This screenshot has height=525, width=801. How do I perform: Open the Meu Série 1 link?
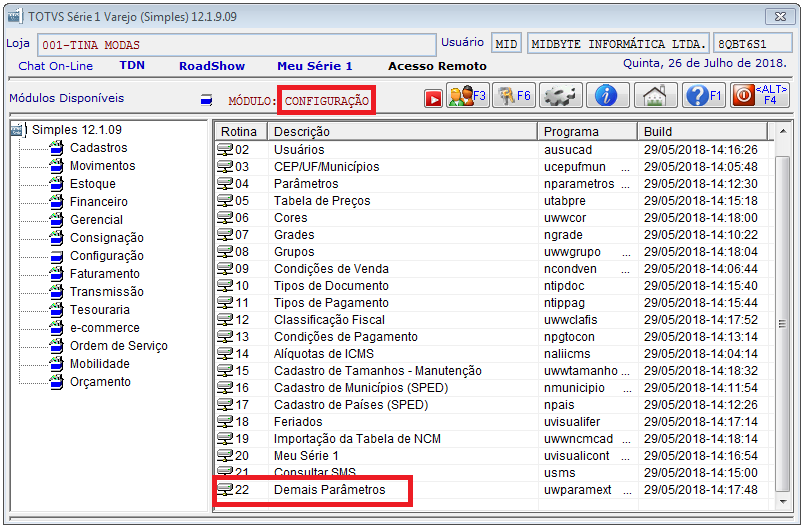pos(315,66)
